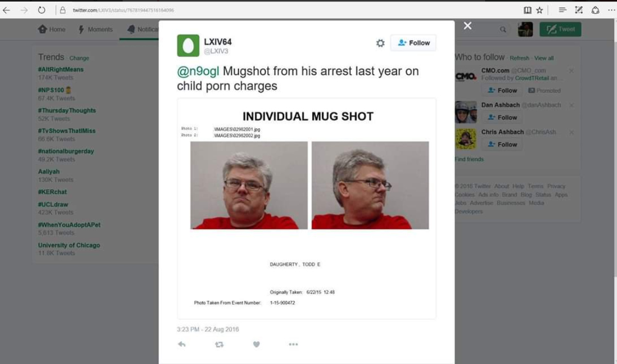Refresh the page with browser reload icon
The width and height of the screenshot is (617, 364).
[x=41, y=10]
